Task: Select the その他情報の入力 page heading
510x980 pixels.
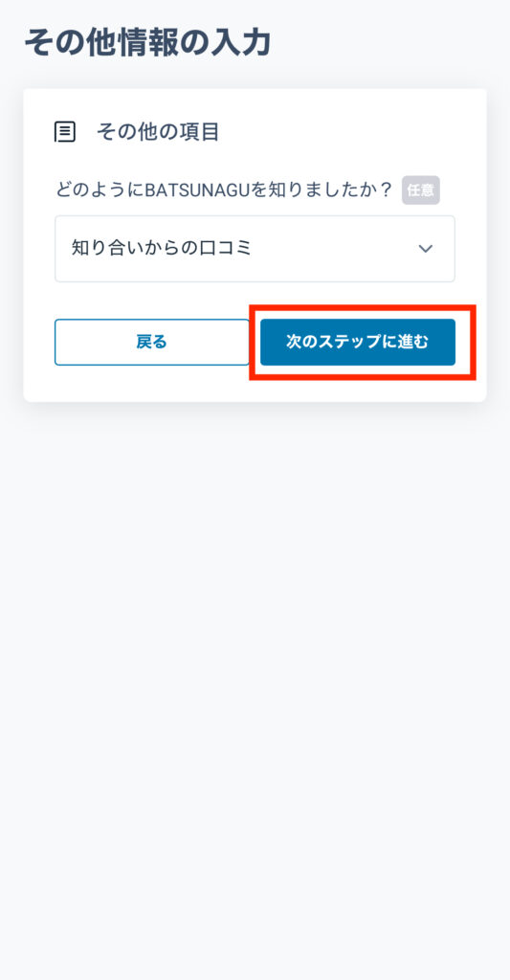Action: coord(147,43)
